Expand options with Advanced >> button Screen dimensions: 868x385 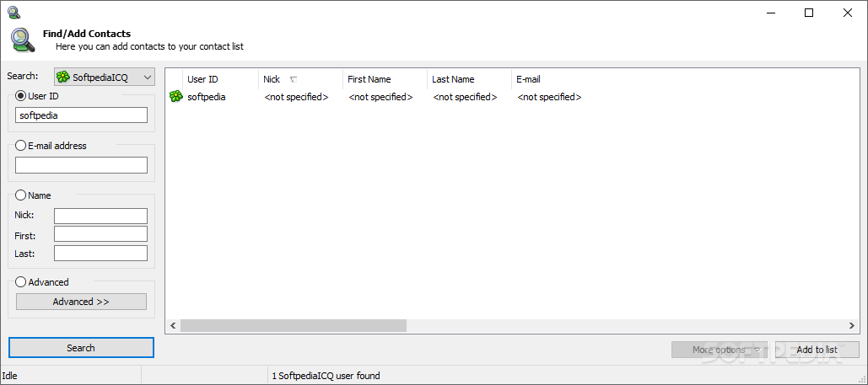(81, 302)
